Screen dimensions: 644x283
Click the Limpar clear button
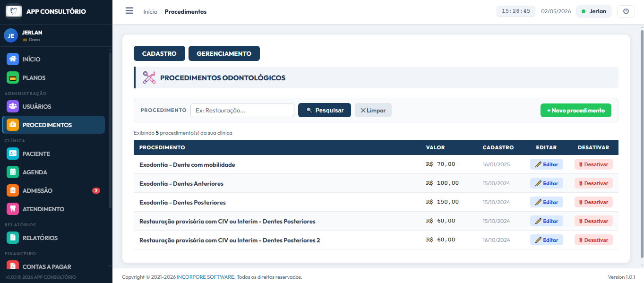point(373,110)
